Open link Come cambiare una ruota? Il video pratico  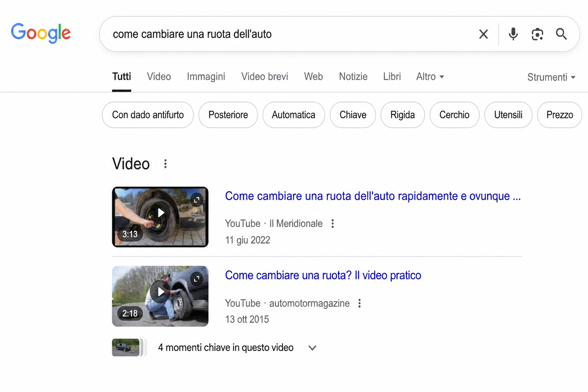[323, 275]
